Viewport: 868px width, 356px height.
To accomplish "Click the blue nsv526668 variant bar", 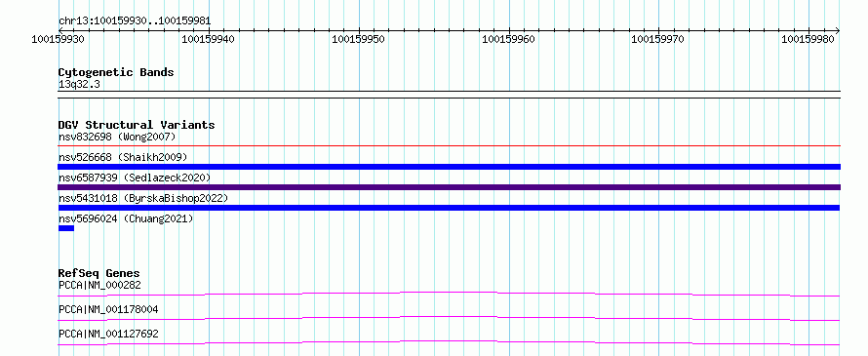I will pos(450,167).
